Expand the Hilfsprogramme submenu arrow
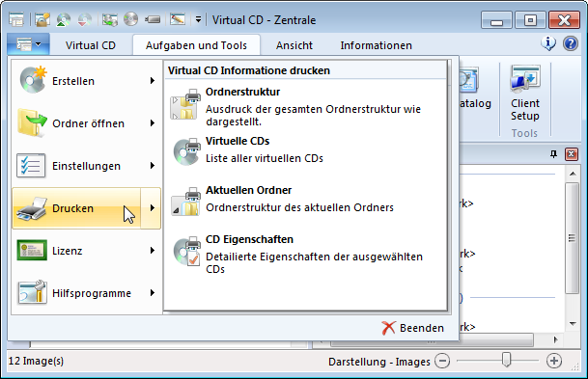588x379 pixels. (x=153, y=293)
